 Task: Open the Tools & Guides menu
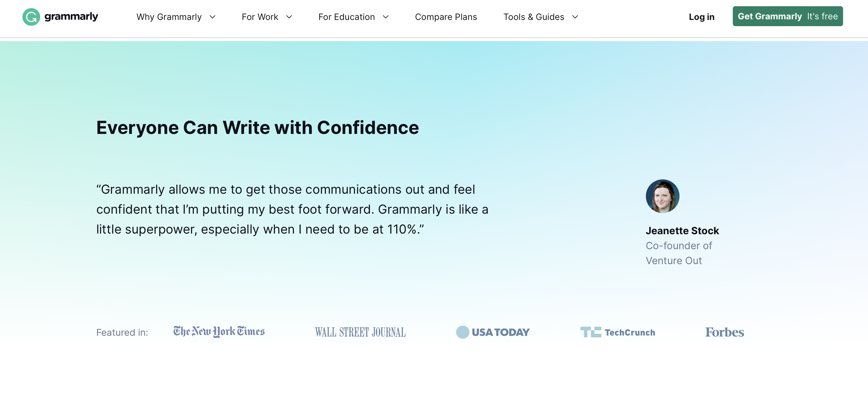(x=534, y=17)
